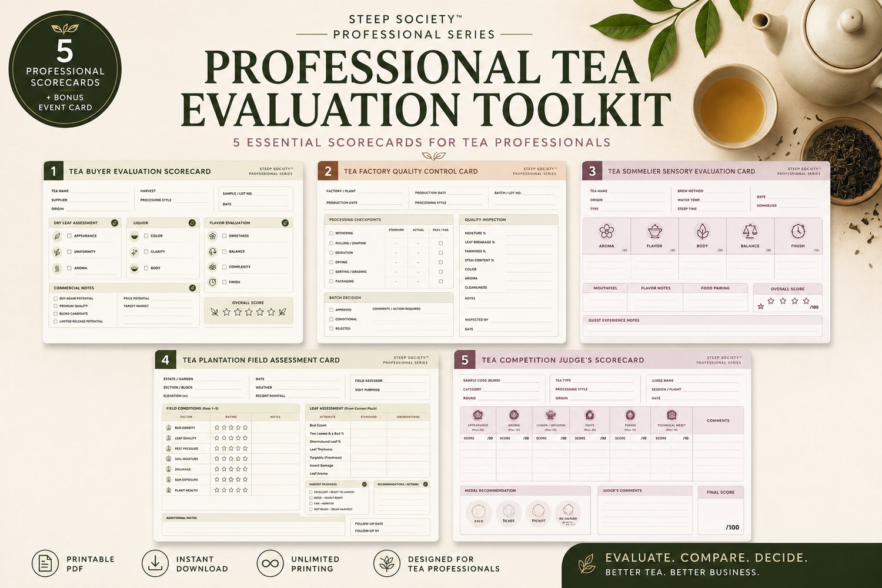Image resolution: width=882 pixels, height=588 pixels.
Task: Click the "Tea Plantation Field Assessment Card" title
Action: pos(261,360)
